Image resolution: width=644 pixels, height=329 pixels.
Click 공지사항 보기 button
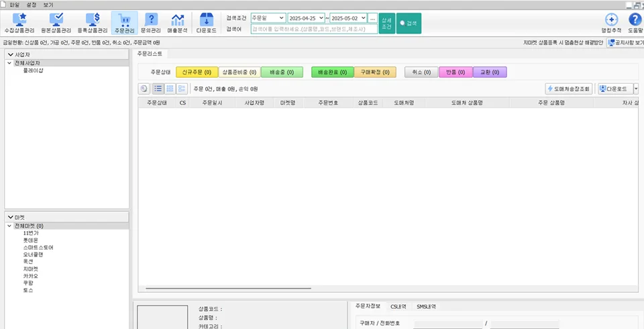pos(625,43)
